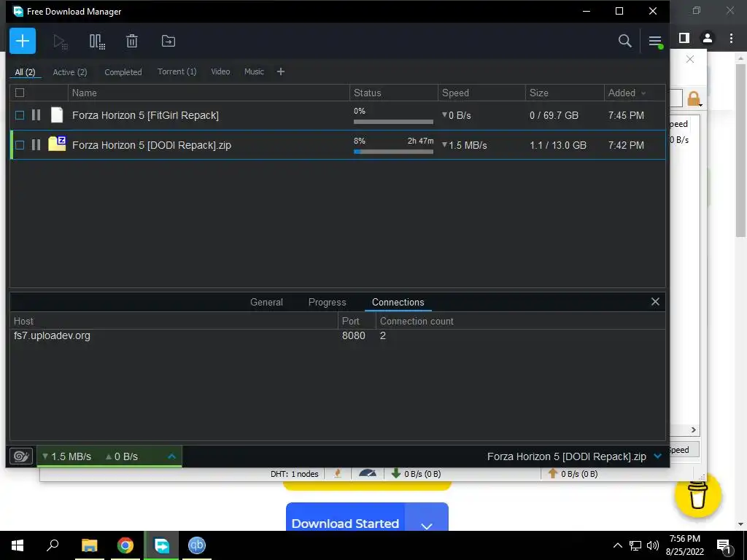Click the Start selected downloads icon
The image size is (747, 560).
(60, 42)
